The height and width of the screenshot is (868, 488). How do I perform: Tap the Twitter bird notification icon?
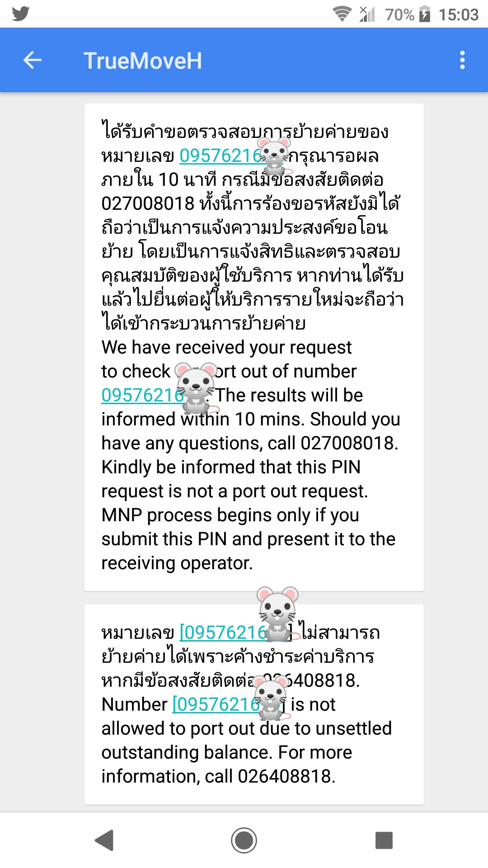coord(21,14)
